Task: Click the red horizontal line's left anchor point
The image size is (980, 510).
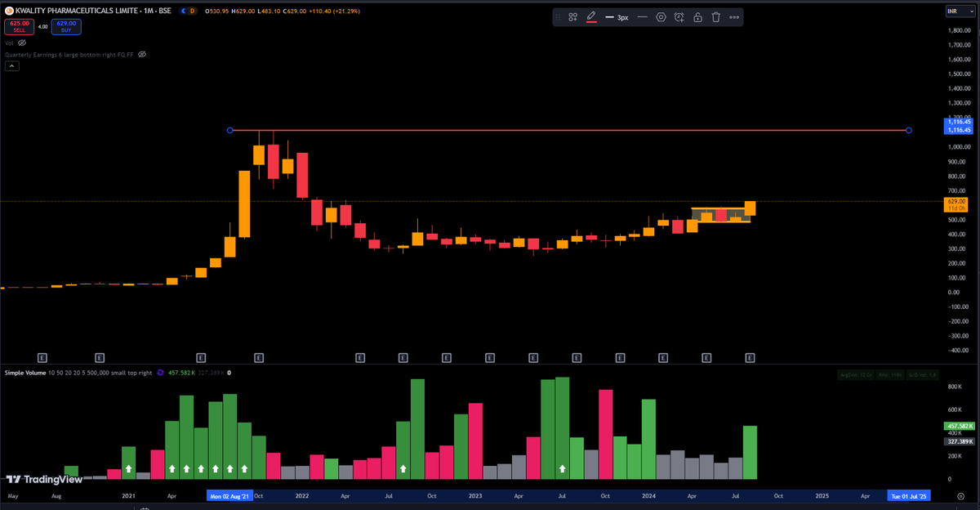Action: click(x=230, y=130)
